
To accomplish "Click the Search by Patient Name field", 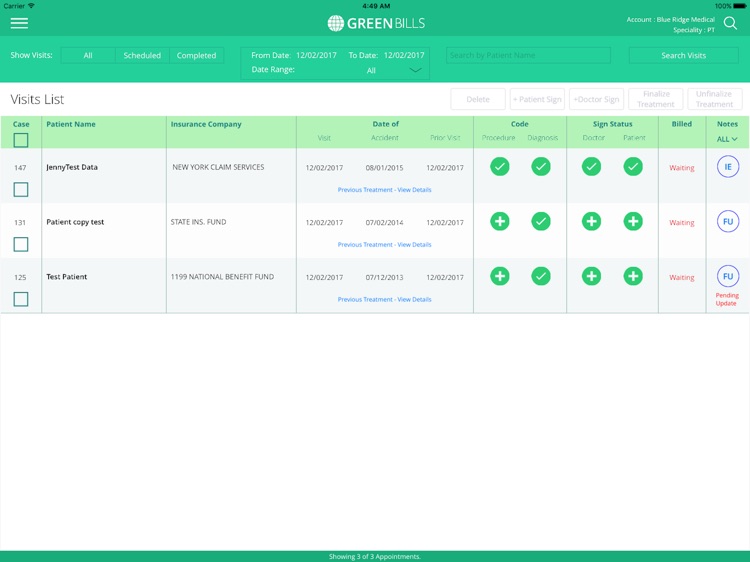I will coord(528,55).
